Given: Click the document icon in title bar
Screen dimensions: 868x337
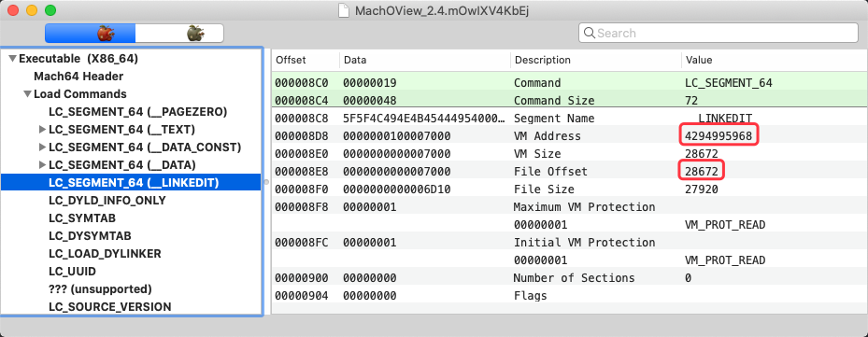Looking at the screenshot, I should pyautogui.click(x=344, y=10).
